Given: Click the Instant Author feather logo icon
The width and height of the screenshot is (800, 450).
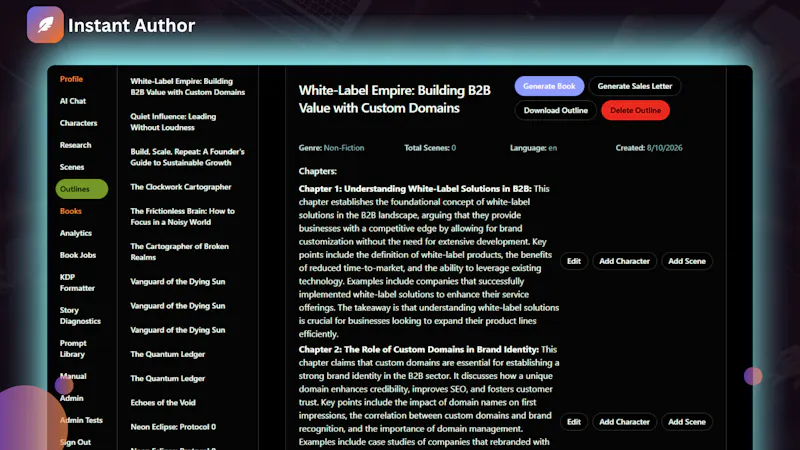Looking at the screenshot, I should pos(45,24).
